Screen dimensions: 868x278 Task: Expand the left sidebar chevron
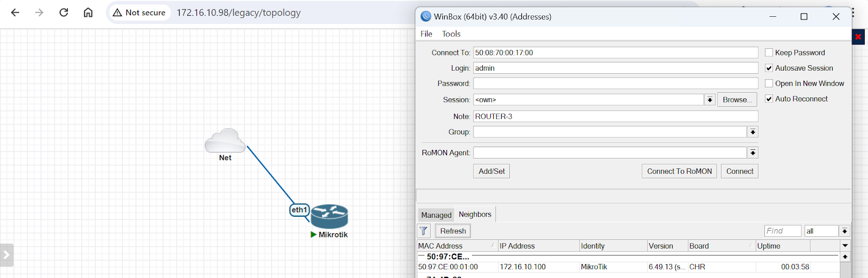click(7, 255)
